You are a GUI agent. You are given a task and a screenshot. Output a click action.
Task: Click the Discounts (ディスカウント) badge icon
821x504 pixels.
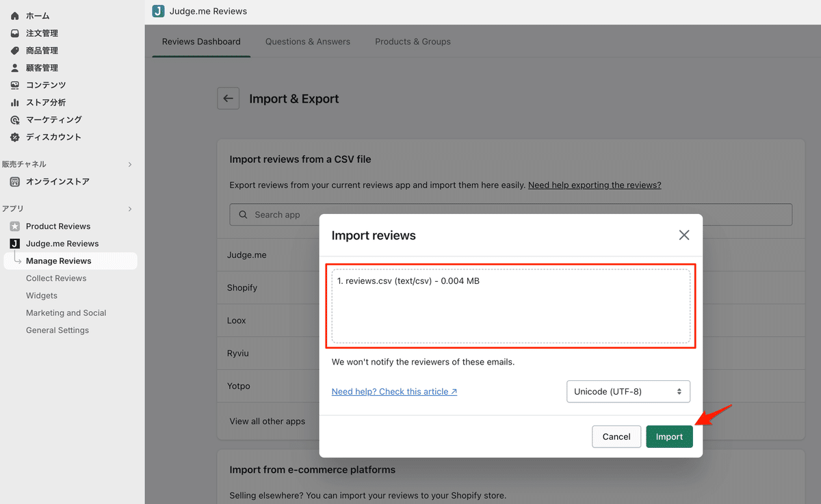click(x=15, y=137)
